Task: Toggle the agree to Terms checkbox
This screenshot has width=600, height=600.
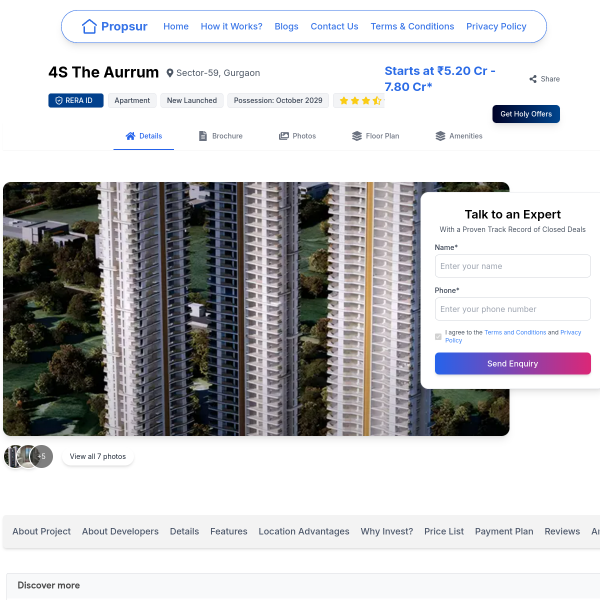Action: (438, 337)
